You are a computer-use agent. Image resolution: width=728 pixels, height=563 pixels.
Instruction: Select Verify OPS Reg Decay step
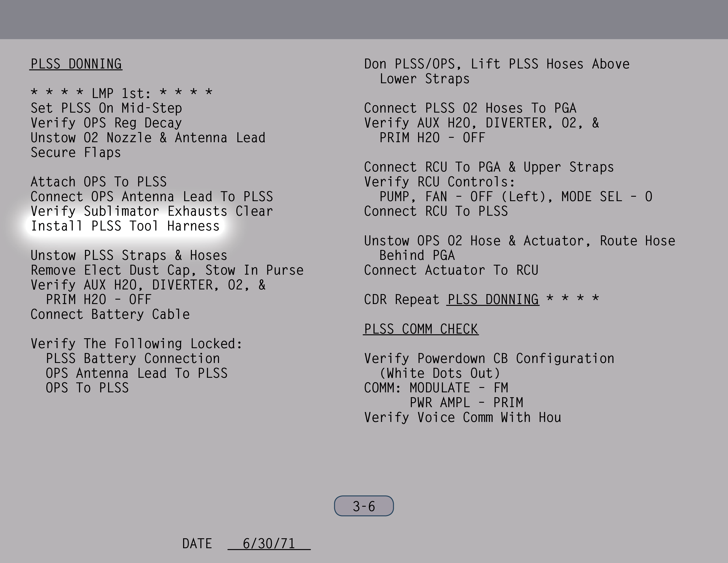pyautogui.click(x=106, y=123)
